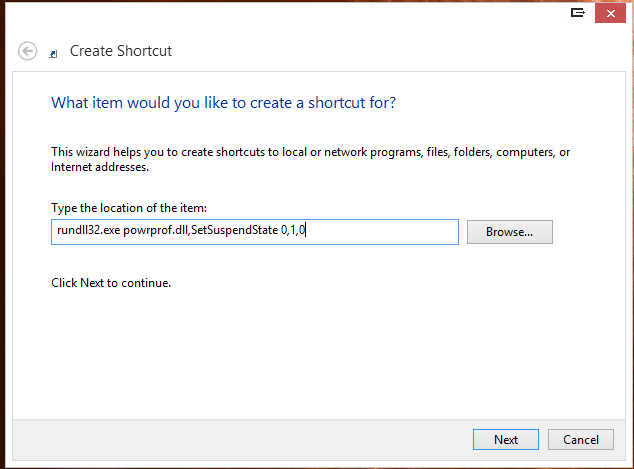
Task: Place the cursor on SetSuspendState in the location field
Action: pos(235,230)
